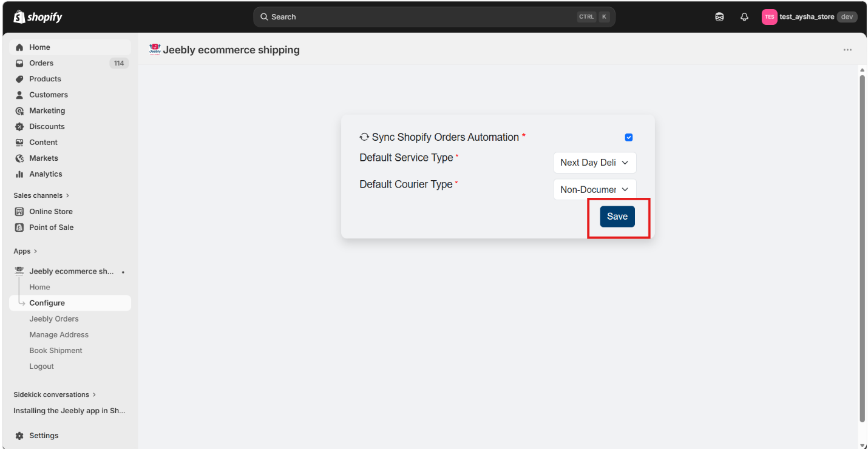
Task: Click the Save button
Action: [x=617, y=217]
